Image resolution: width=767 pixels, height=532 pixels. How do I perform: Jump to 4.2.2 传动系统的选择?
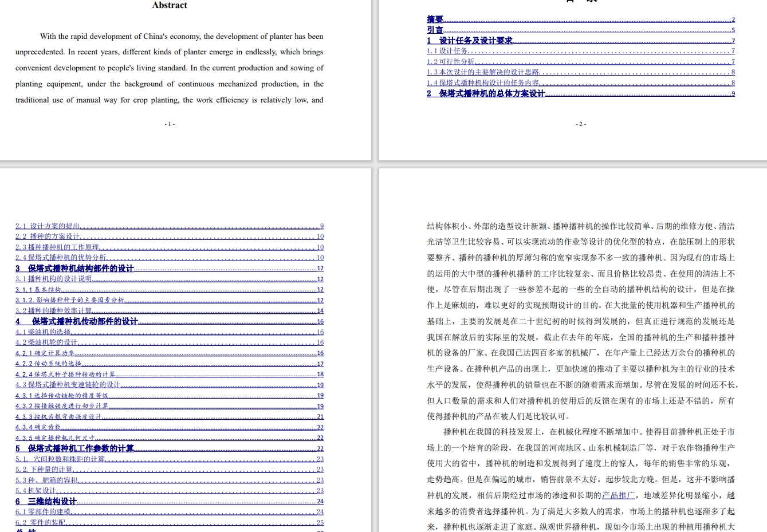(170, 364)
